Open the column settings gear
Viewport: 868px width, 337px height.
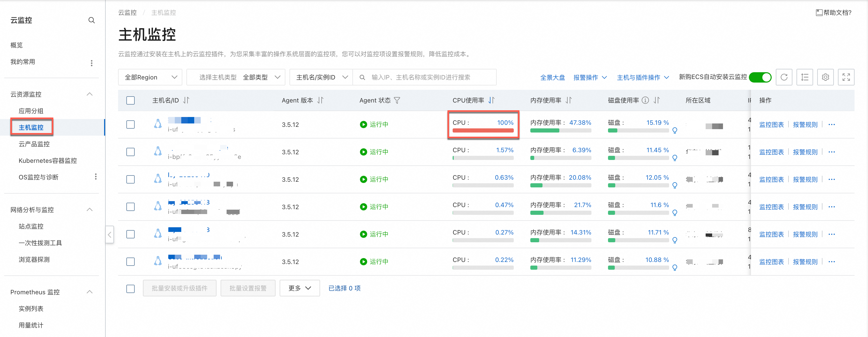[825, 77]
